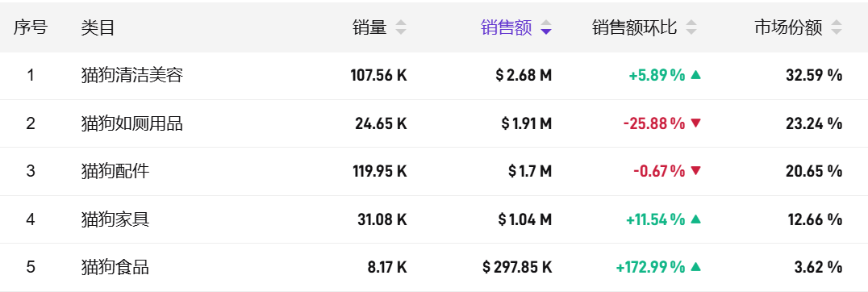This screenshot has height=292, width=868.
Task: Select revenue $ 297.85 K
Action: click(517, 268)
